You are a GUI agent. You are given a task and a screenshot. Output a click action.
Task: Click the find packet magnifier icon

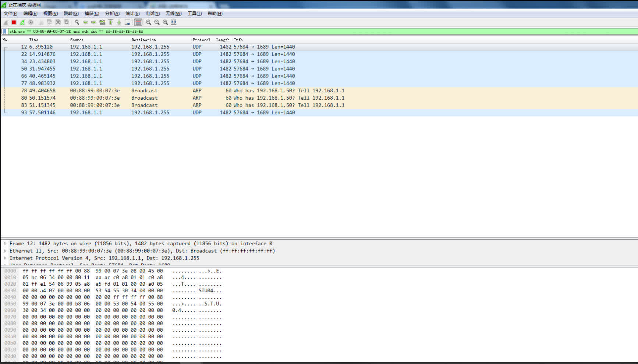77,22
